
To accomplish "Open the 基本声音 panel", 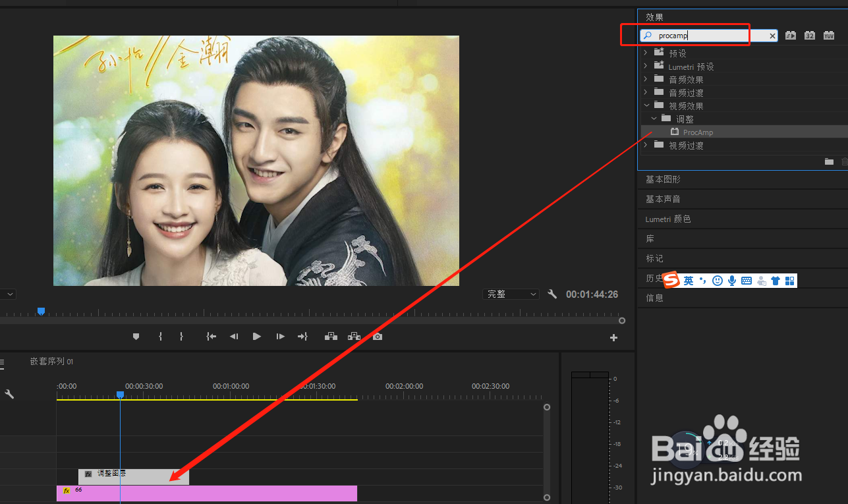I will 664,199.
